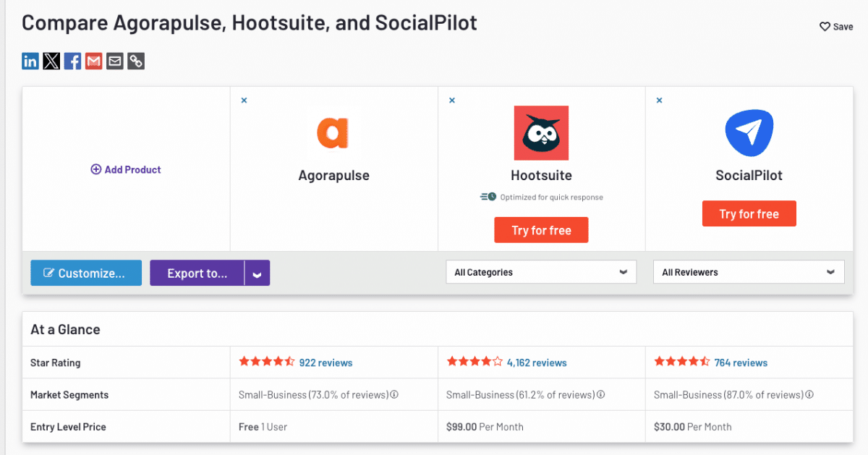Open the All Categories dropdown
Image resolution: width=868 pixels, height=455 pixels.
pyautogui.click(x=541, y=271)
